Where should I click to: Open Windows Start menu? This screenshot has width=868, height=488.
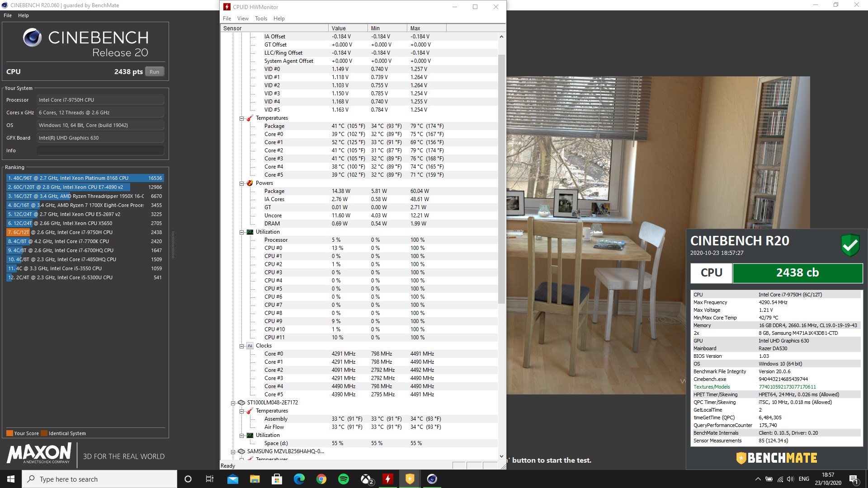[11, 479]
